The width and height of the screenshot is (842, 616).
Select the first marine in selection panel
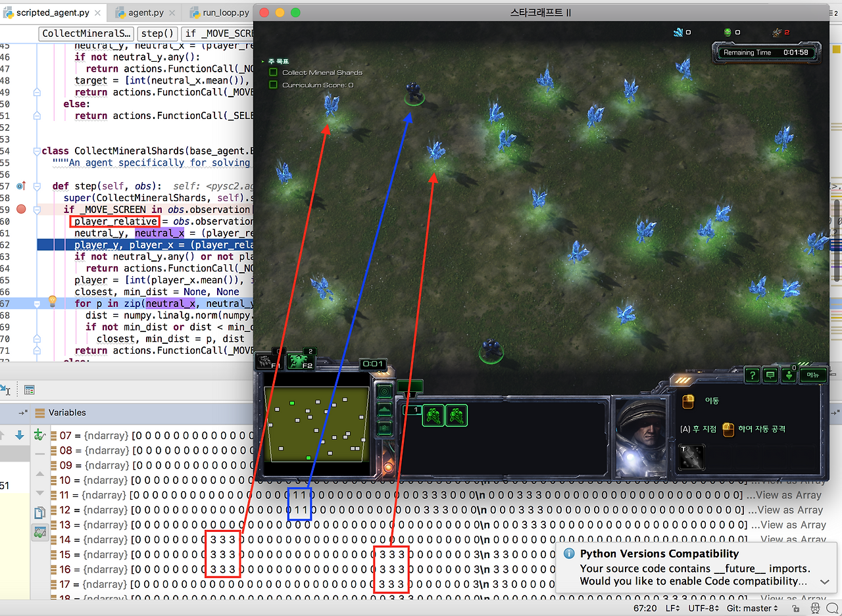[433, 415]
